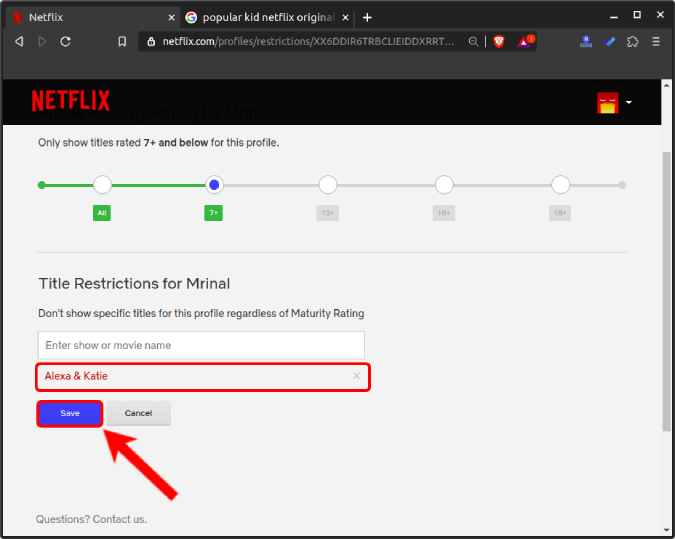
Task: Open the browser hamburger menu
Action: tap(656, 42)
